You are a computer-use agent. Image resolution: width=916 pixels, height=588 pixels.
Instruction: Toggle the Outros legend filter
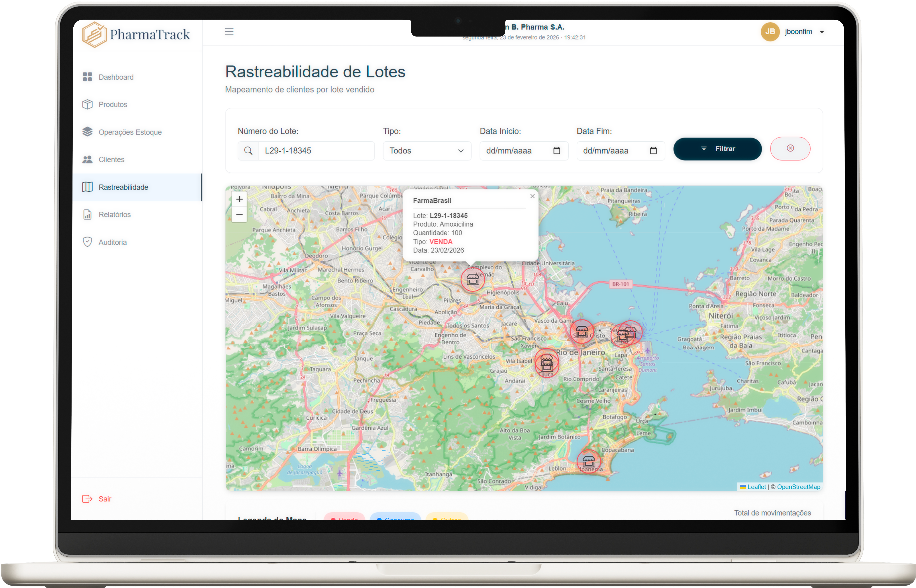pos(447,519)
